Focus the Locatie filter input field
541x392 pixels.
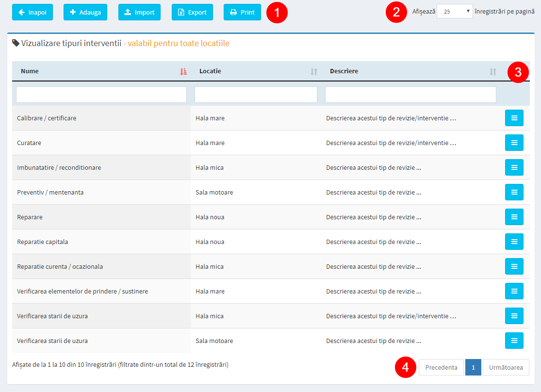click(x=256, y=95)
